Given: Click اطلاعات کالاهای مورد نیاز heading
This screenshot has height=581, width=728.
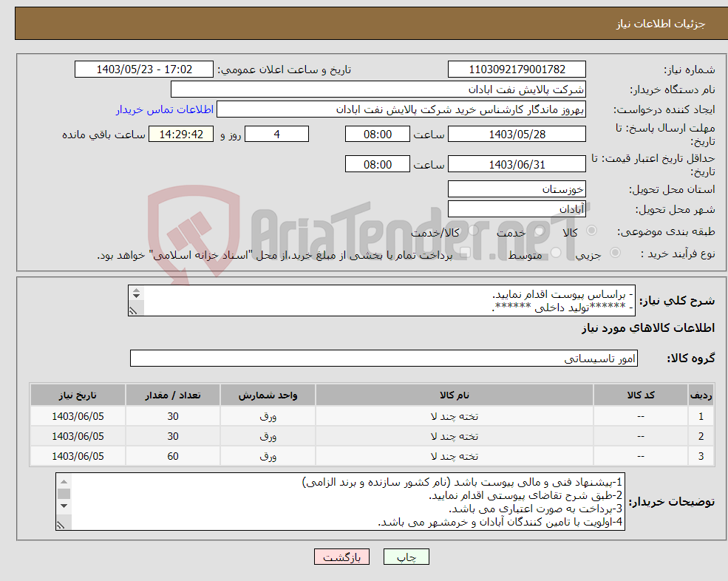Looking at the screenshot, I should pyautogui.click(x=648, y=328).
